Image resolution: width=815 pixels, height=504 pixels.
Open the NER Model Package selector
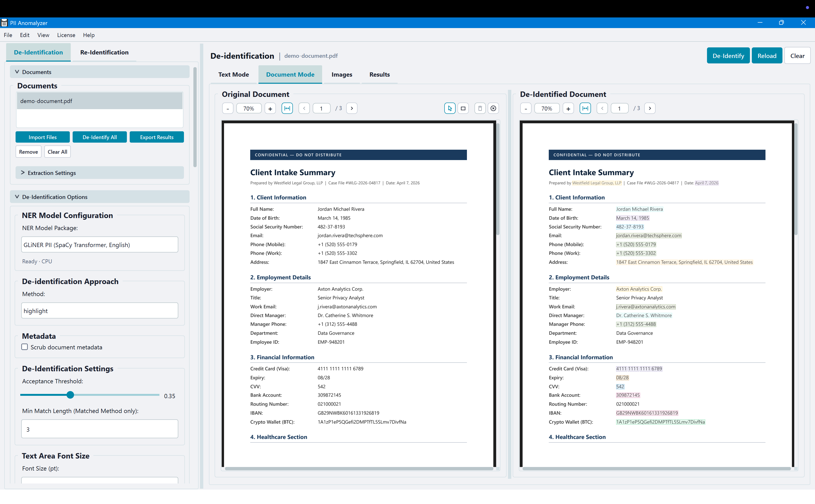(x=99, y=244)
